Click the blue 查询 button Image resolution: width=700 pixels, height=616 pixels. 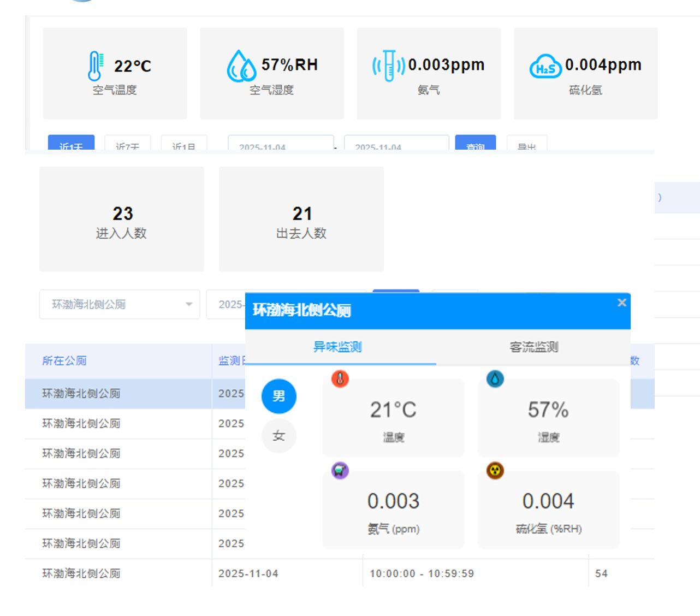[x=476, y=143]
